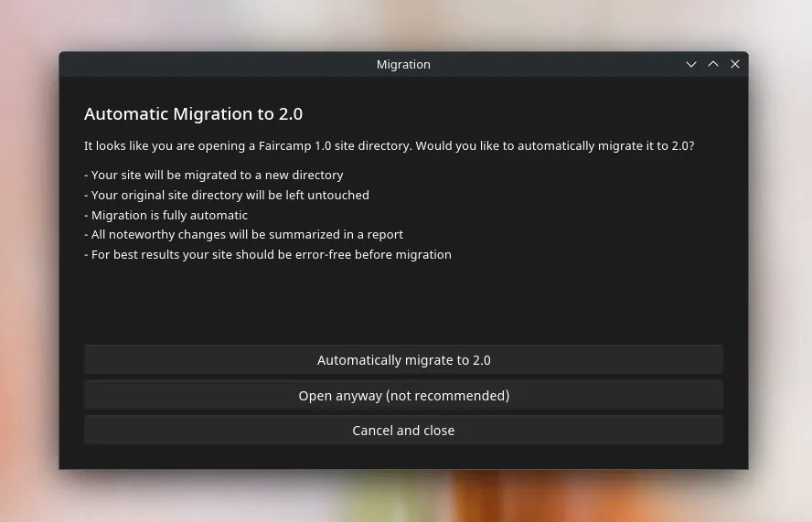Click the Migration title bar text
This screenshot has width=812, height=522.
tap(403, 65)
